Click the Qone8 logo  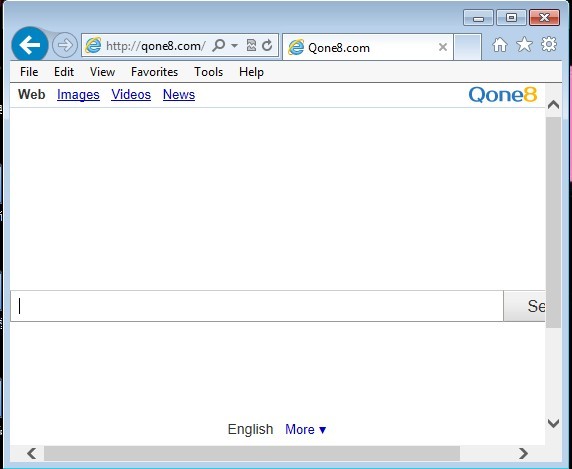coord(503,95)
